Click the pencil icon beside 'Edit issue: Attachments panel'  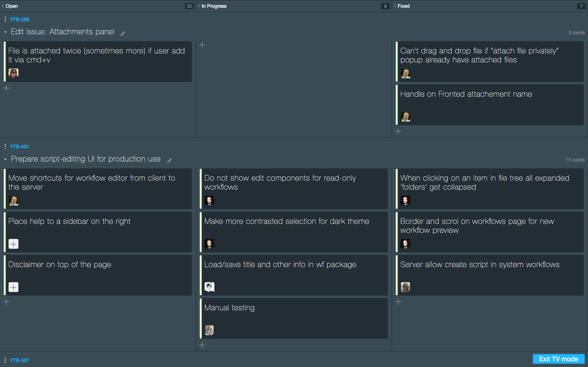coord(123,33)
